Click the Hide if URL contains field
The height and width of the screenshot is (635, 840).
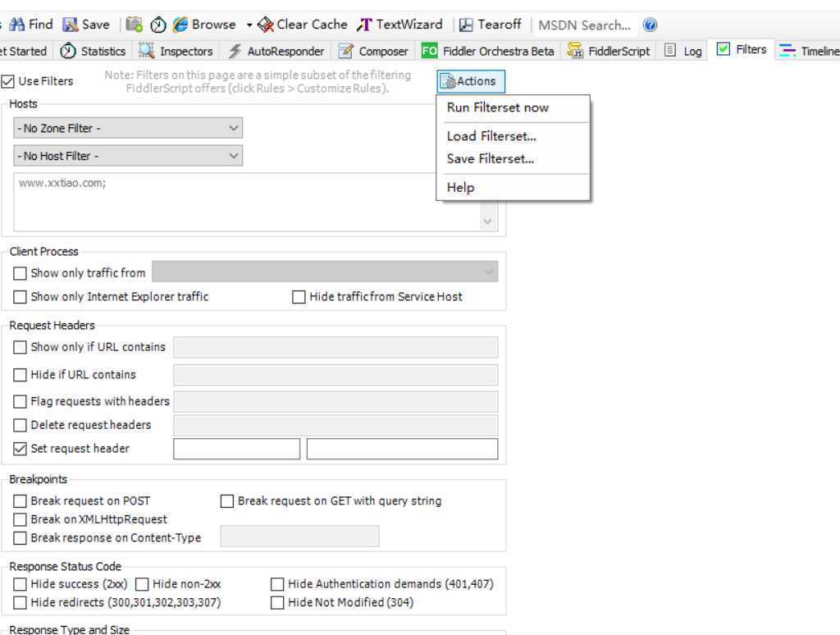click(336, 375)
